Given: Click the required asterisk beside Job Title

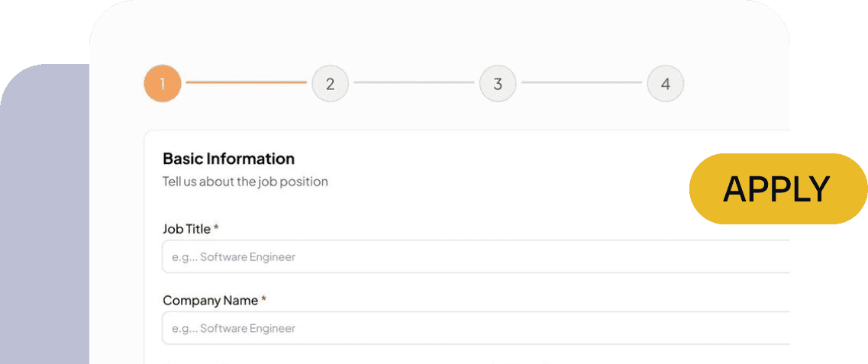Looking at the screenshot, I should click(217, 227).
